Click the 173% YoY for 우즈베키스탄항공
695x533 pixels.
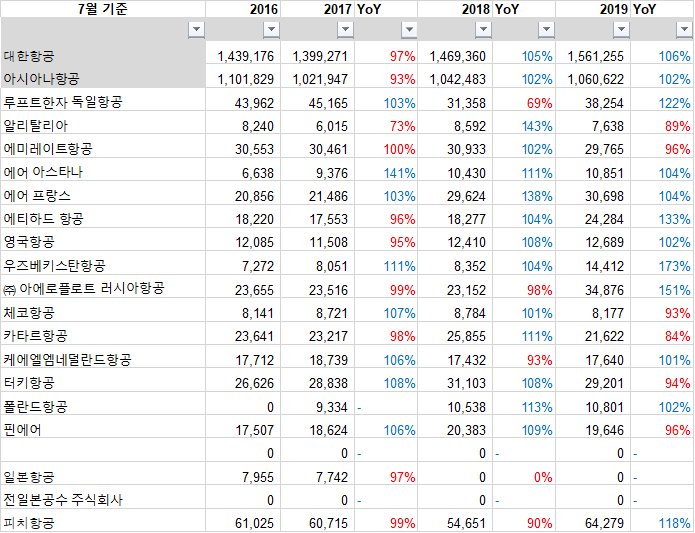[675, 266]
